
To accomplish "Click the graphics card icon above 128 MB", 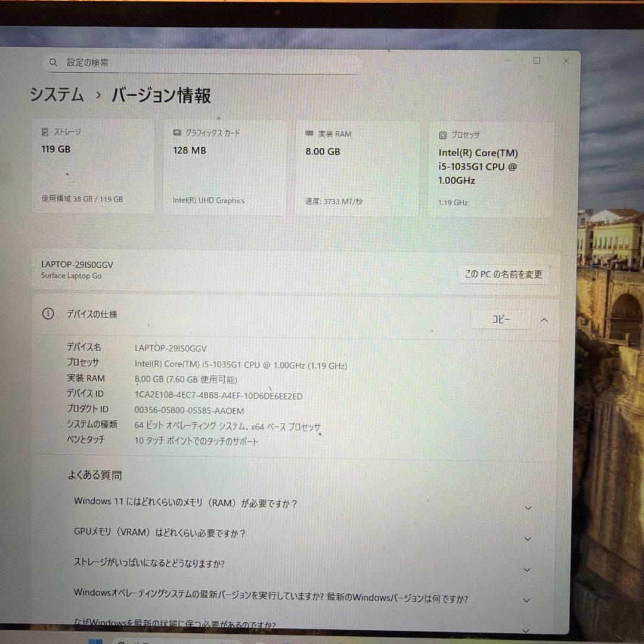I will coord(177,134).
